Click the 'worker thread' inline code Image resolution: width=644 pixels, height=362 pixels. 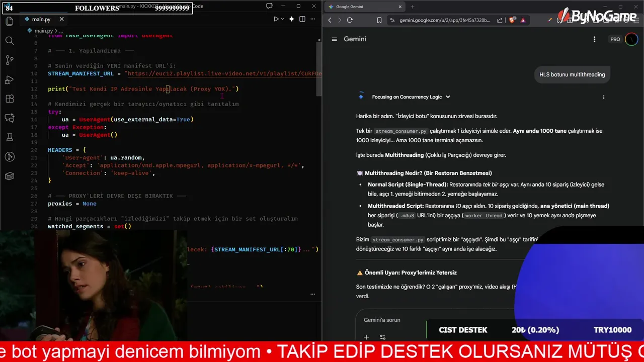[484, 216]
